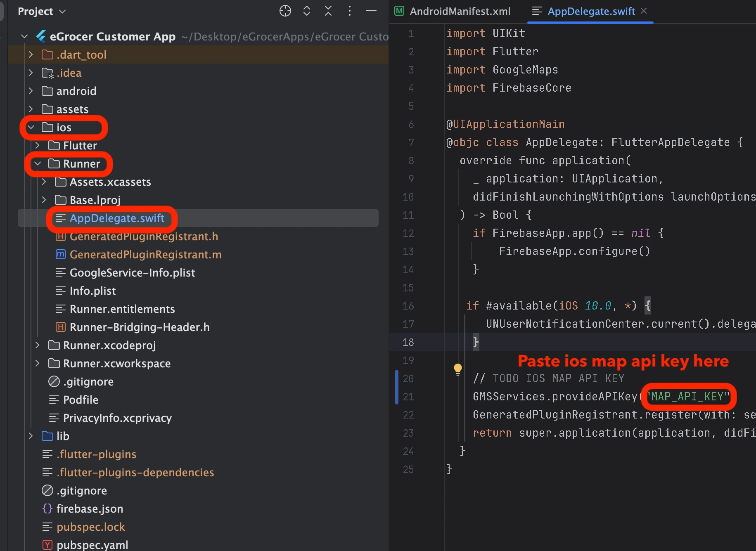Open GeneratedPluginRegistrant.m file
The image size is (756, 551).
point(145,255)
